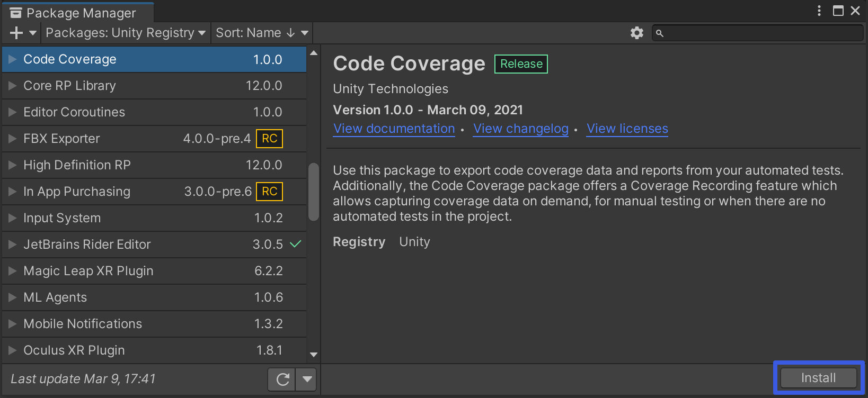Open the dropdown arrow next to refresh

click(x=307, y=379)
